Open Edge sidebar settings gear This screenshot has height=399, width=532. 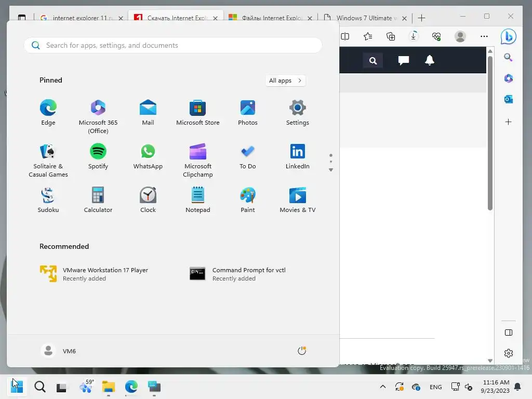point(508,353)
